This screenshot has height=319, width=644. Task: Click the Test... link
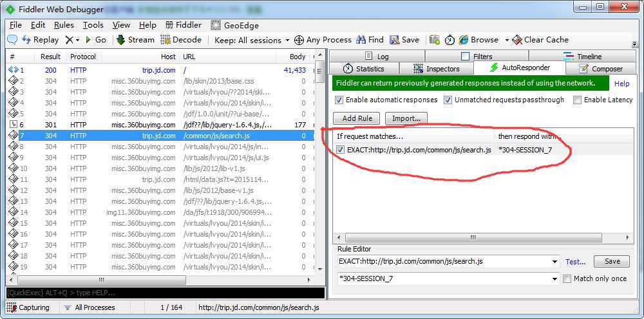575,262
